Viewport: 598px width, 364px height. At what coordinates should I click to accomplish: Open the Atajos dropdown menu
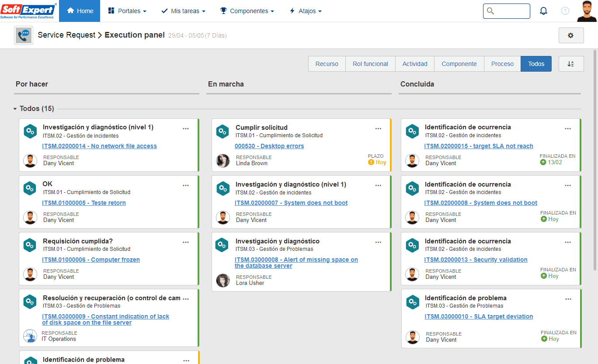pos(306,11)
